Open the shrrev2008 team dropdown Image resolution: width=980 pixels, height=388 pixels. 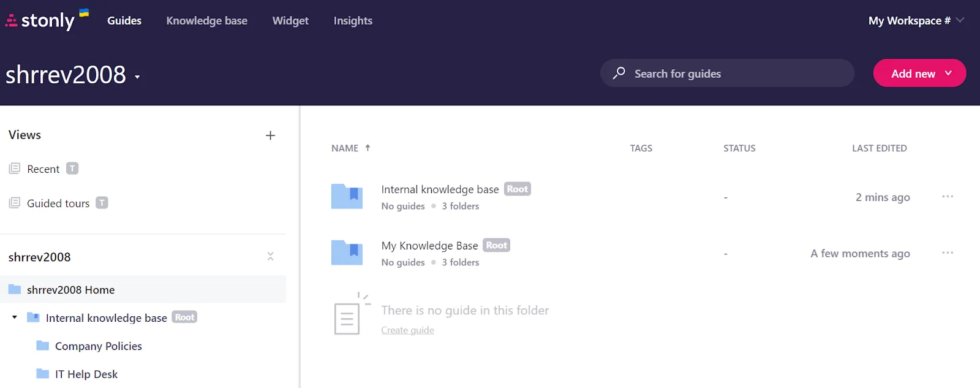(137, 77)
